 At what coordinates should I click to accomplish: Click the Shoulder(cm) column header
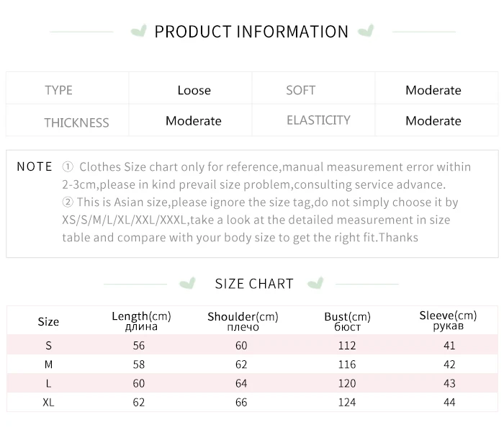pos(243,321)
